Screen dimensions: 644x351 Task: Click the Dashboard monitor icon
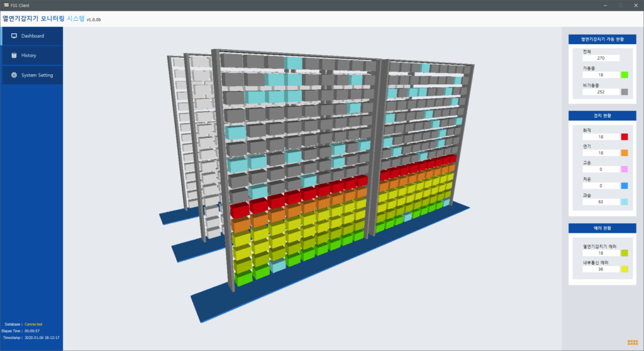point(14,36)
